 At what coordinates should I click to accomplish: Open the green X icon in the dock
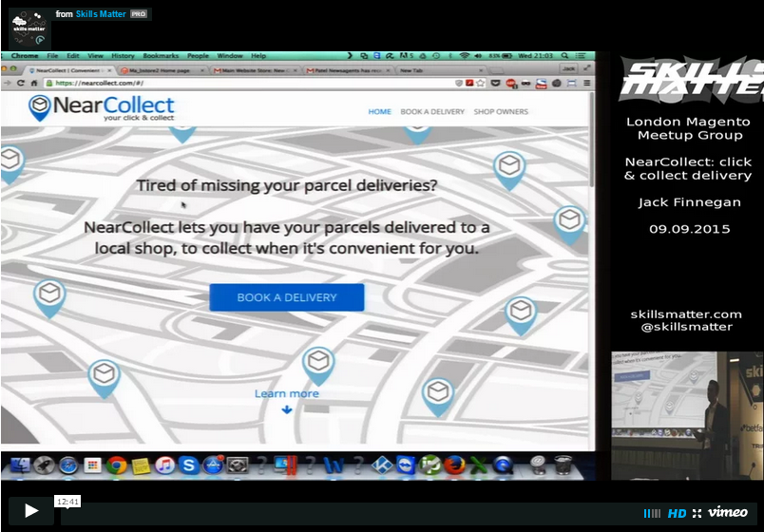(479, 465)
